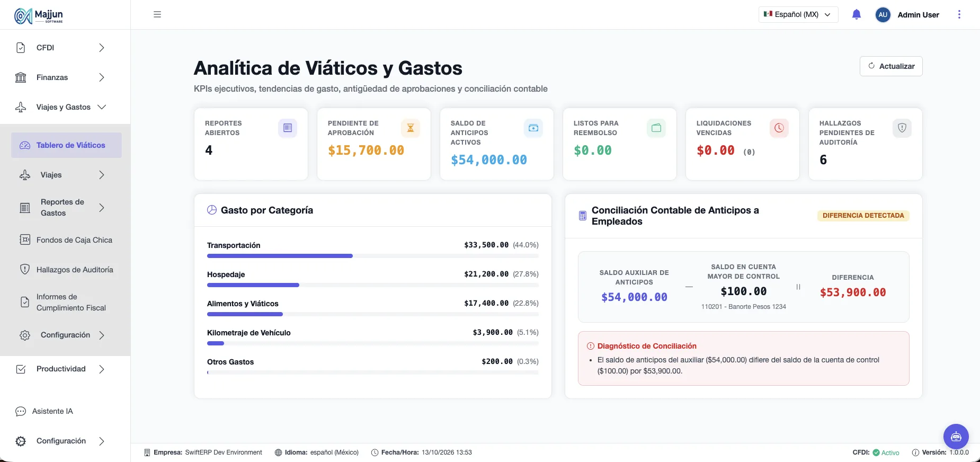Open Informes de Cumplimiento Fiscal
This screenshot has width=980, height=462.
66,302
